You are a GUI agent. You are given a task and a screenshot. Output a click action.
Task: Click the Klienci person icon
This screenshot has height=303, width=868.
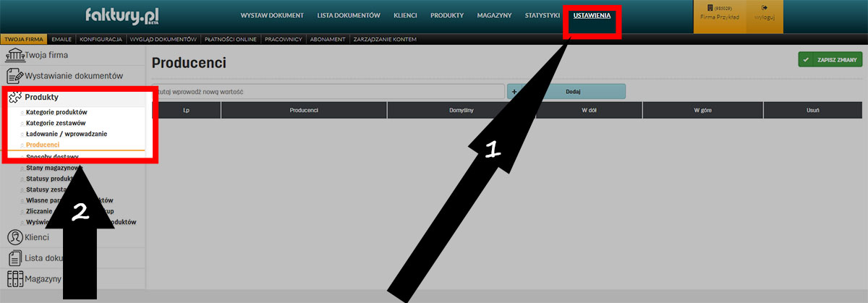[x=14, y=237]
